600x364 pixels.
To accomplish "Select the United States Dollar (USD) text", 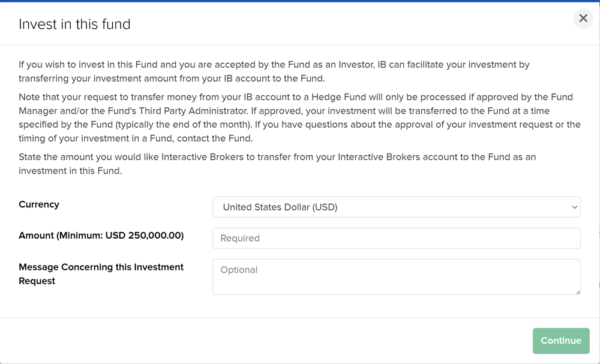I will [280, 207].
